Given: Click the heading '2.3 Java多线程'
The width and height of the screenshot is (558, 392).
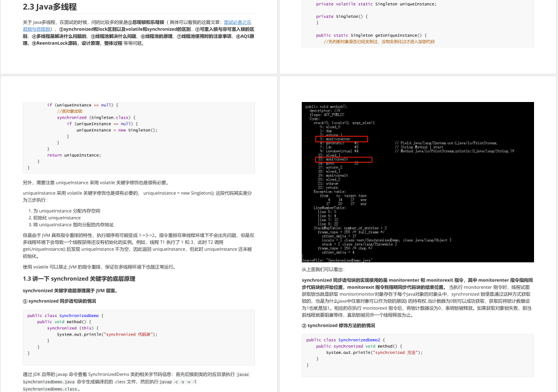Looking at the screenshot, I should (x=50, y=7).
